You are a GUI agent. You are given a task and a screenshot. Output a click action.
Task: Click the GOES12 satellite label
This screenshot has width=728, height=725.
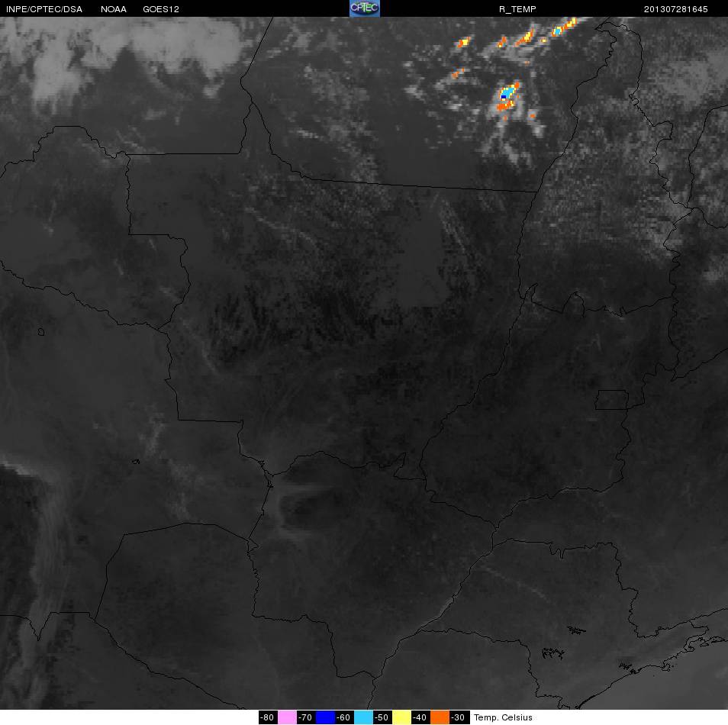click(x=161, y=9)
